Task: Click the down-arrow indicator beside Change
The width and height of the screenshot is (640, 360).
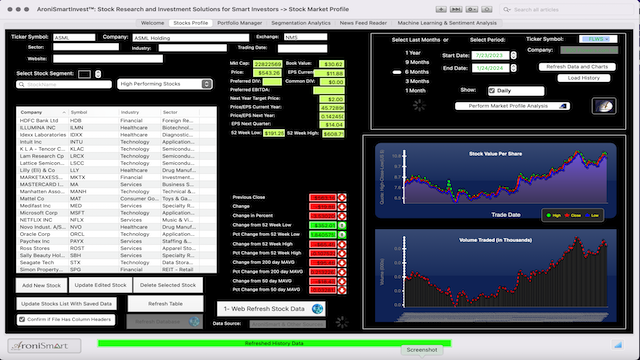Action: tap(342, 207)
